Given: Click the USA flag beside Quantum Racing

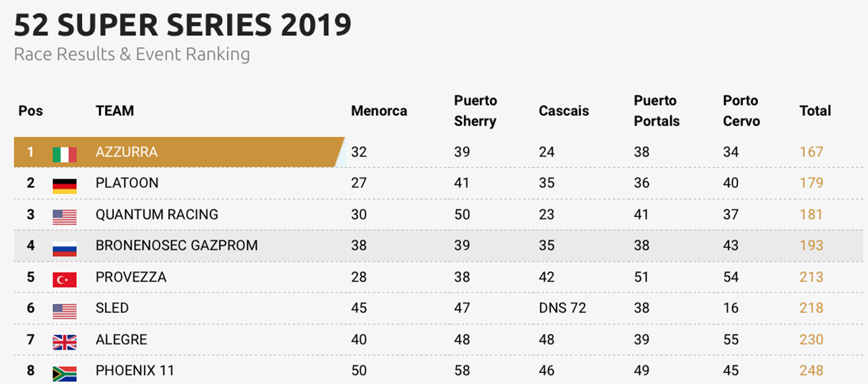Looking at the screenshot, I should pyautogui.click(x=64, y=217).
